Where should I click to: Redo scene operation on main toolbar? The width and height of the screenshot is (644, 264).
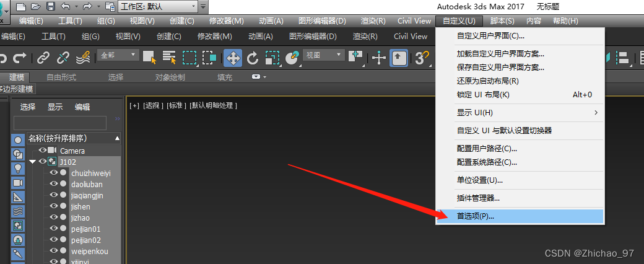click(19, 58)
